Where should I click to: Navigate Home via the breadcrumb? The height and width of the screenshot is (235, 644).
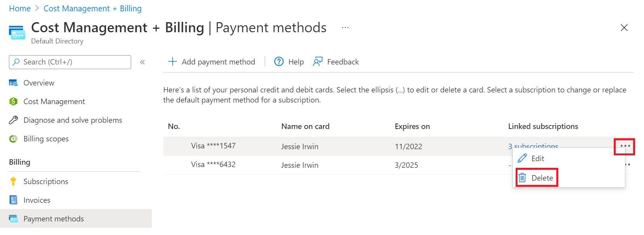click(19, 8)
